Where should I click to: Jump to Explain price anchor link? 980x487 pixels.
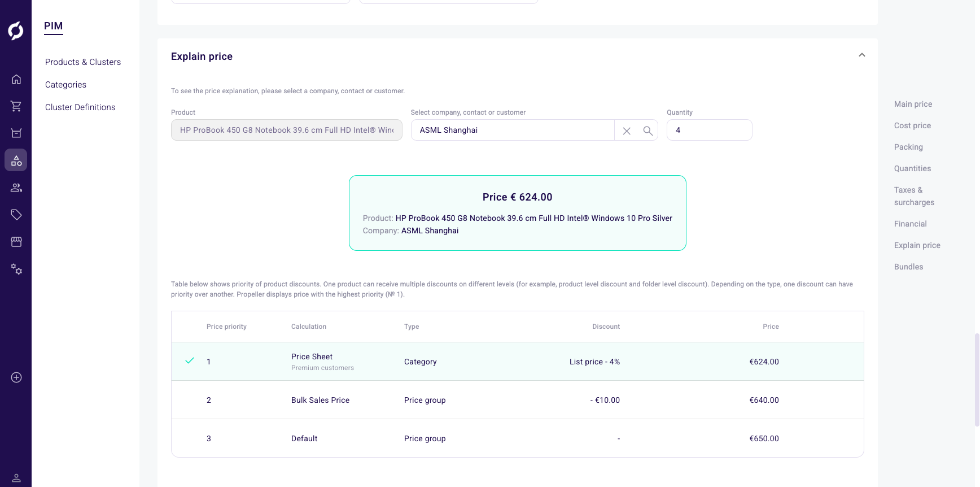(x=917, y=245)
